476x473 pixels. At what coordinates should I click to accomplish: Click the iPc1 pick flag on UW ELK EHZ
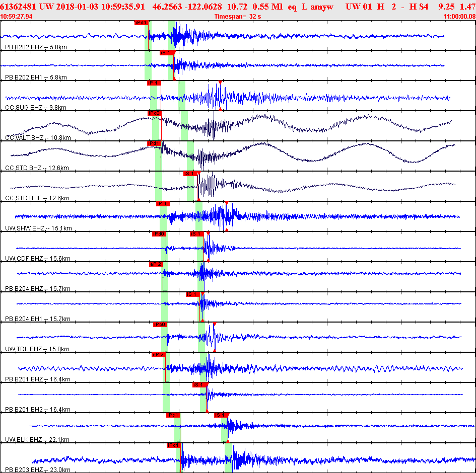coord(173,415)
